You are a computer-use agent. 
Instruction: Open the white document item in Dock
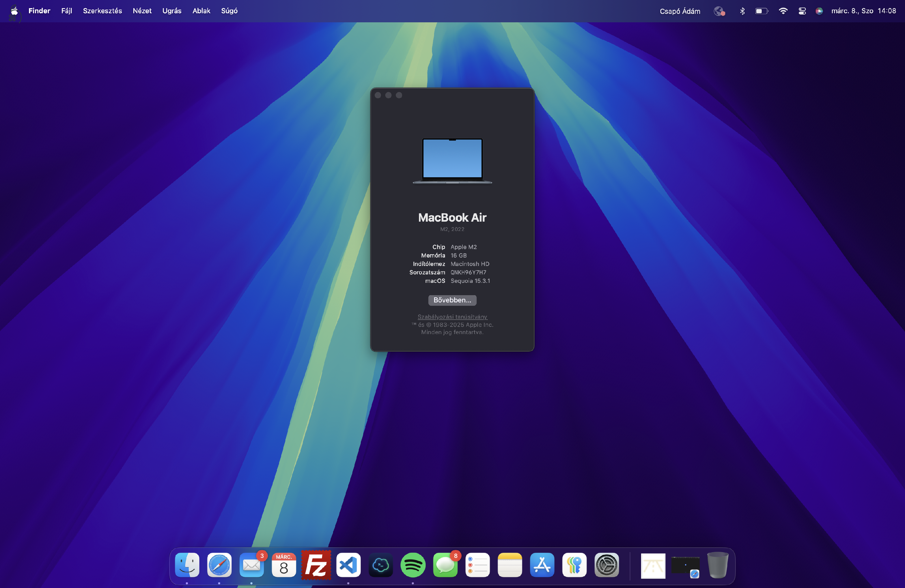[x=653, y=566]
